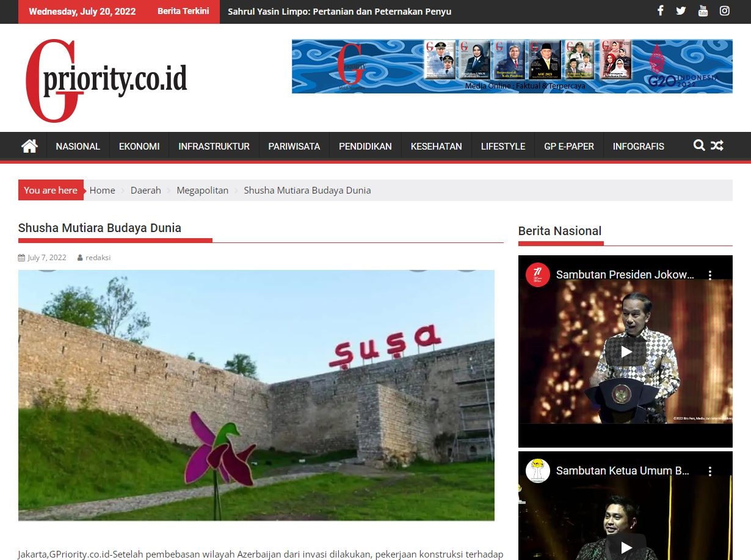Open the Pariwisata menu

click(294, 147)
